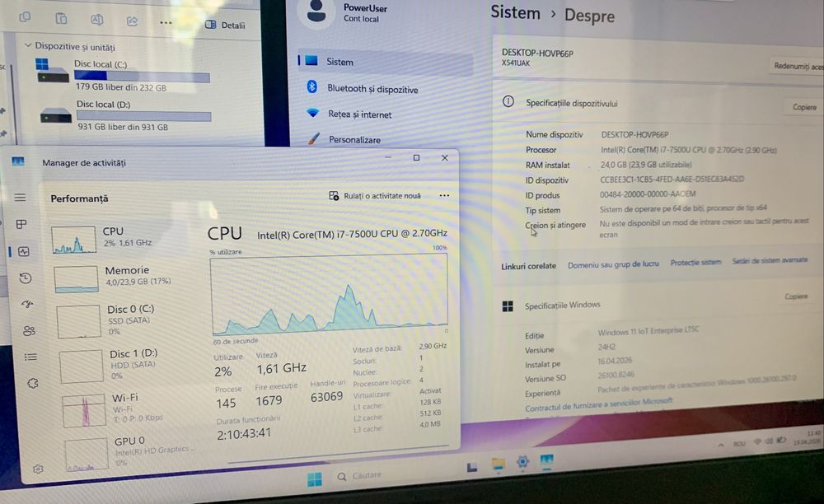
Task: Open Services icon in Task Manager sidebar
Action: tap(33, 383)
